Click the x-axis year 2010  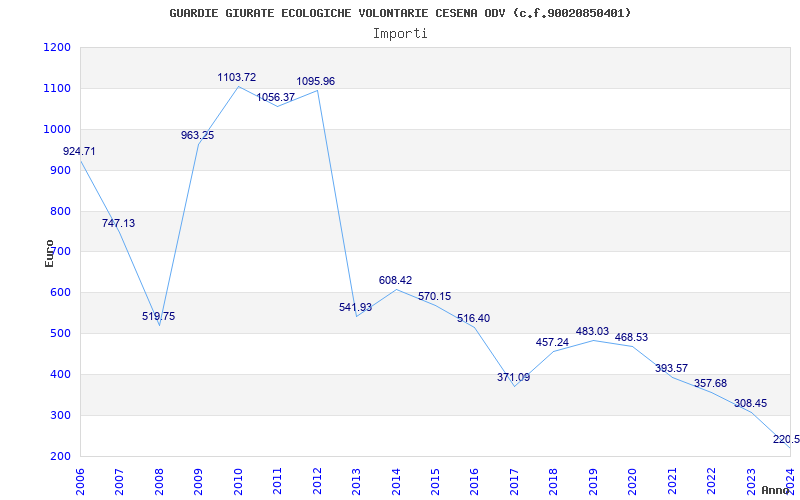click(237, 482)
